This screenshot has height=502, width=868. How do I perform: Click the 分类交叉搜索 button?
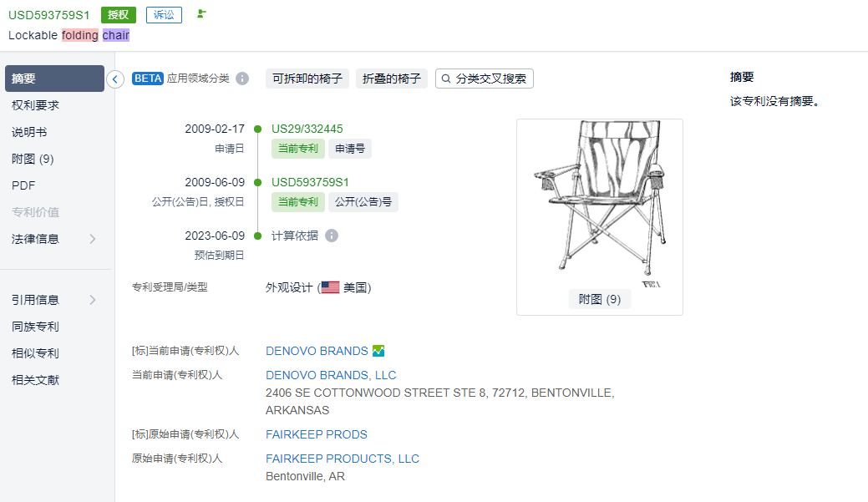[x=485, y=79]
